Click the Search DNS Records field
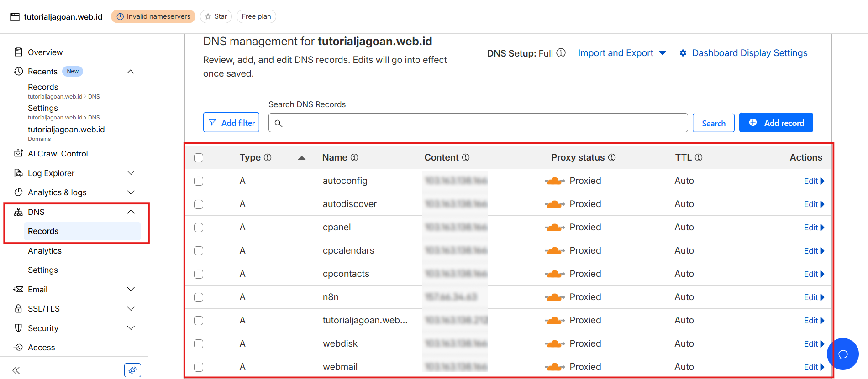Screen dimensions: 868x379 click(x=478, y=123)
